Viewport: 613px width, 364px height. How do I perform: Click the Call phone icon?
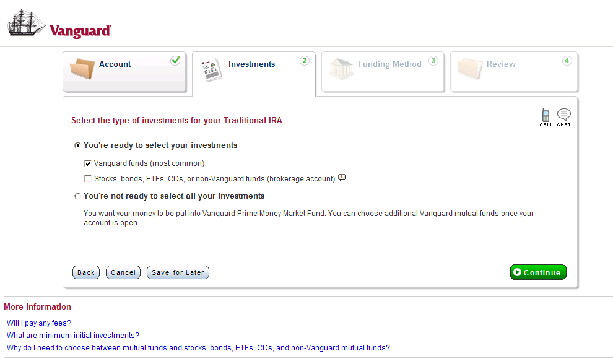pyautogui.click(x=546, y=116)
